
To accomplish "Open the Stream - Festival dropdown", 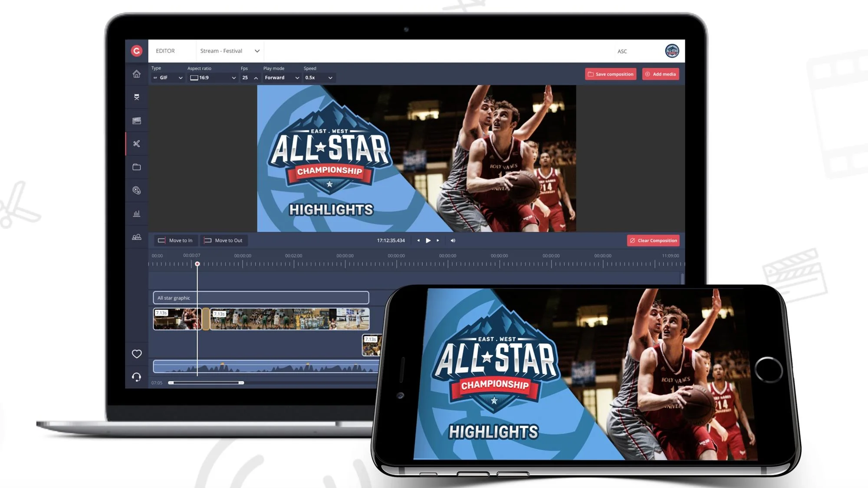I will 230,51.
